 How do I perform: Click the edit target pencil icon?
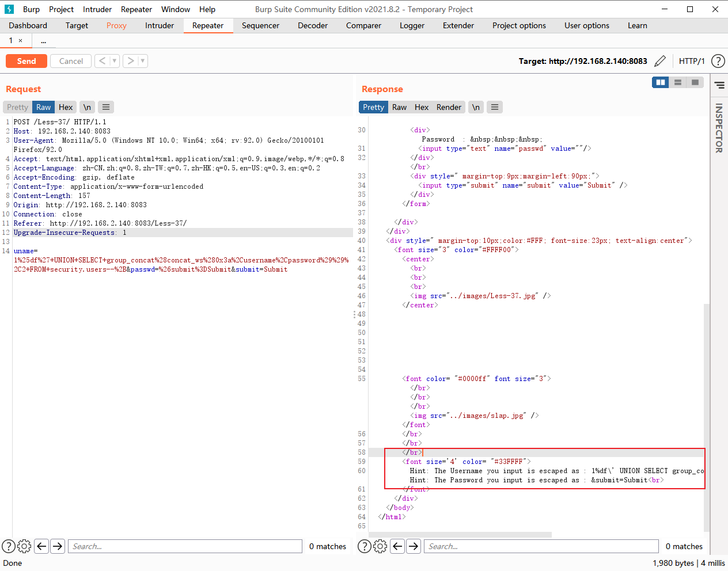660,61
